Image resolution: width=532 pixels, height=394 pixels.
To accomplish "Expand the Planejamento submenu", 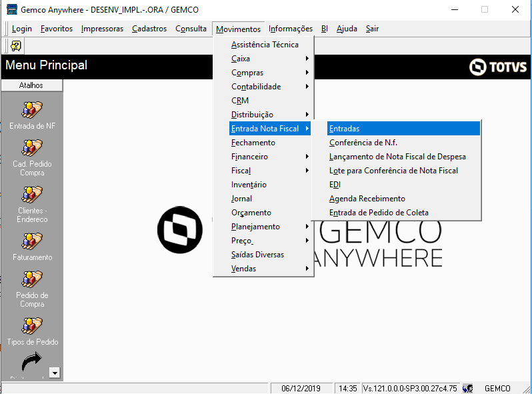I will (x=270, y=227).
